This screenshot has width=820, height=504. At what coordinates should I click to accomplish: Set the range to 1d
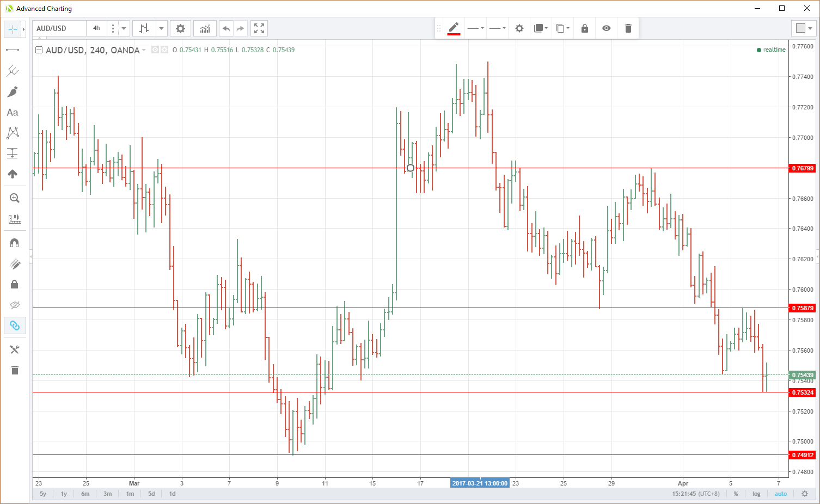[x=172, y=494]
